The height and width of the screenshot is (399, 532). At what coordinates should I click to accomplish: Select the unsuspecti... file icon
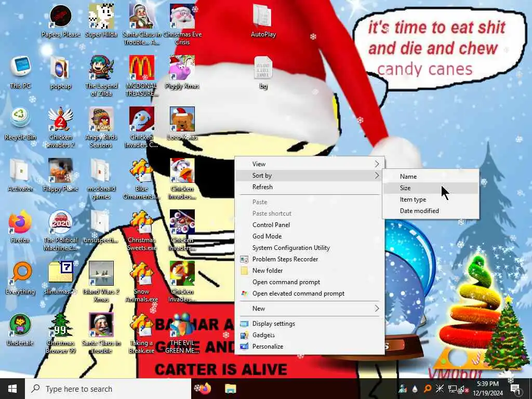101,227
